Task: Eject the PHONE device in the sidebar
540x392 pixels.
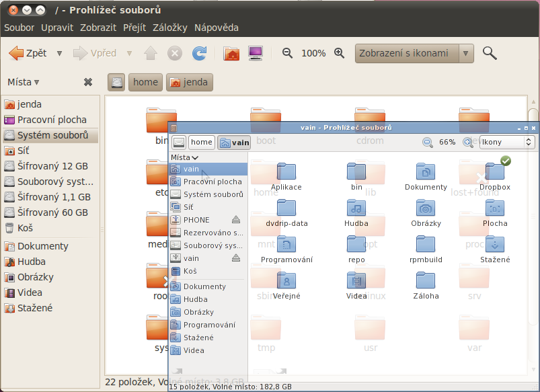Action: coord(236,220)
